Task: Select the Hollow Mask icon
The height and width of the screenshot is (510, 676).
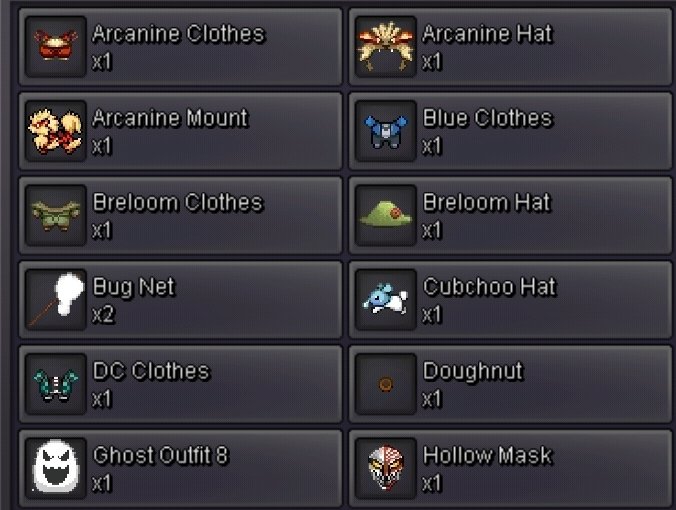Action: [x=386, y=468]
